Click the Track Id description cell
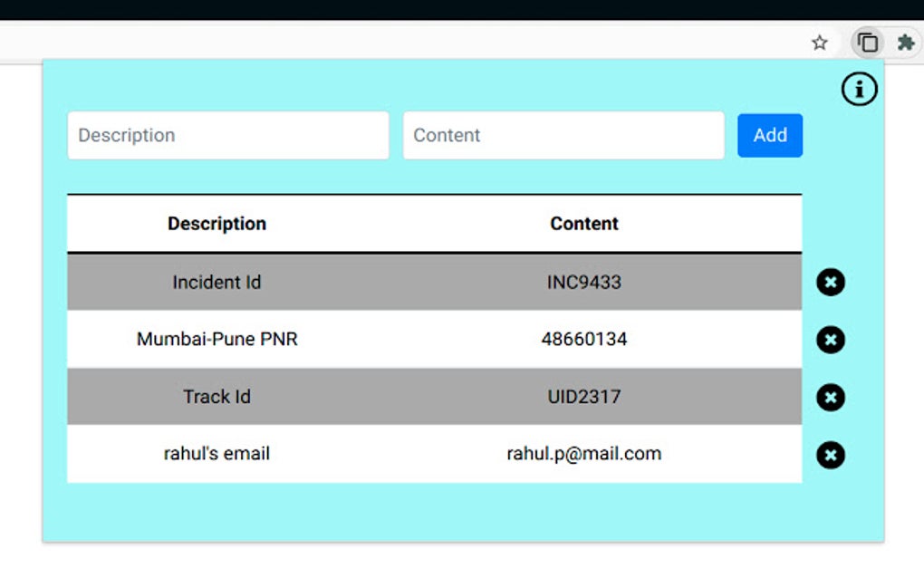Viewport: 924px width, 578px height. point(217,397)
